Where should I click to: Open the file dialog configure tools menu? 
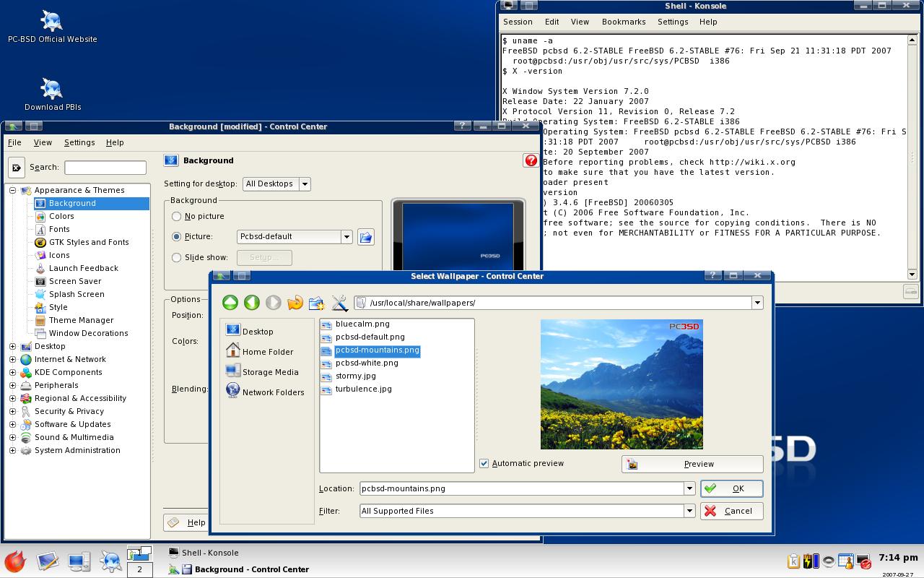[x=339, y=303]
